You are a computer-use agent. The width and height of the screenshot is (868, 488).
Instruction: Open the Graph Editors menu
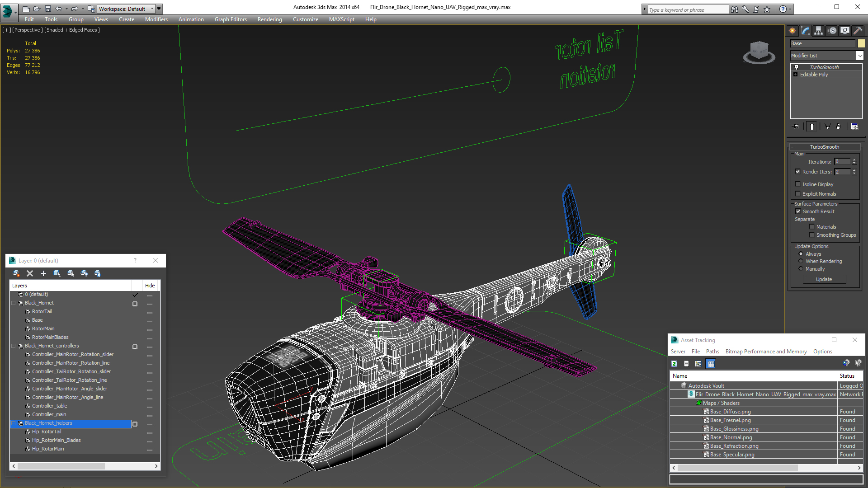pyautogui.click(x=231, y=19)
